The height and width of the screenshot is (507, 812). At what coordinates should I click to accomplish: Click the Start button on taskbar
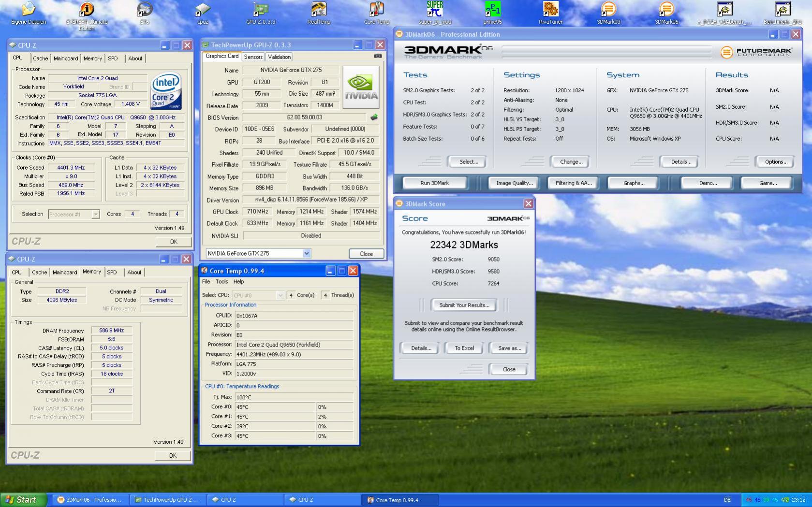point(23,500)
